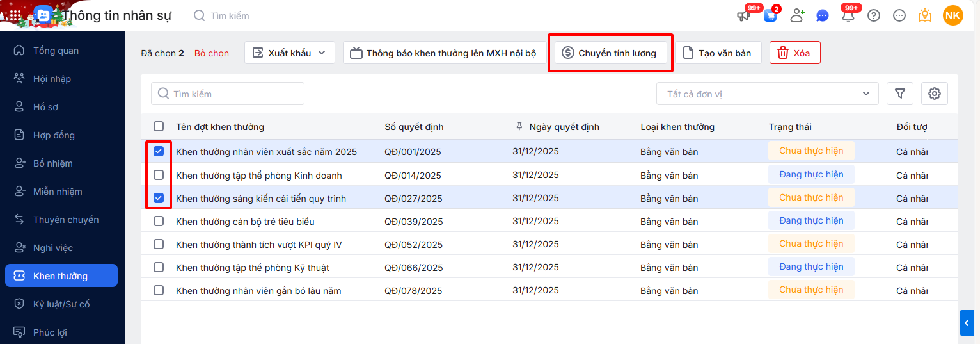Click the help question mark icon
Screen dimensions: 980x344
(x=874, y=16)
